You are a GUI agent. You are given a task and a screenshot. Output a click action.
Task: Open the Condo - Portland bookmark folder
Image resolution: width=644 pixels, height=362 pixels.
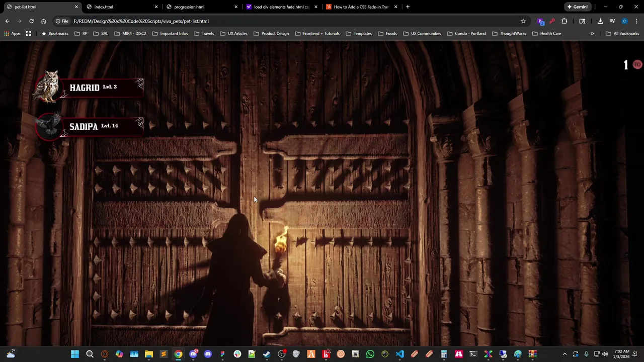pos(466,34)
